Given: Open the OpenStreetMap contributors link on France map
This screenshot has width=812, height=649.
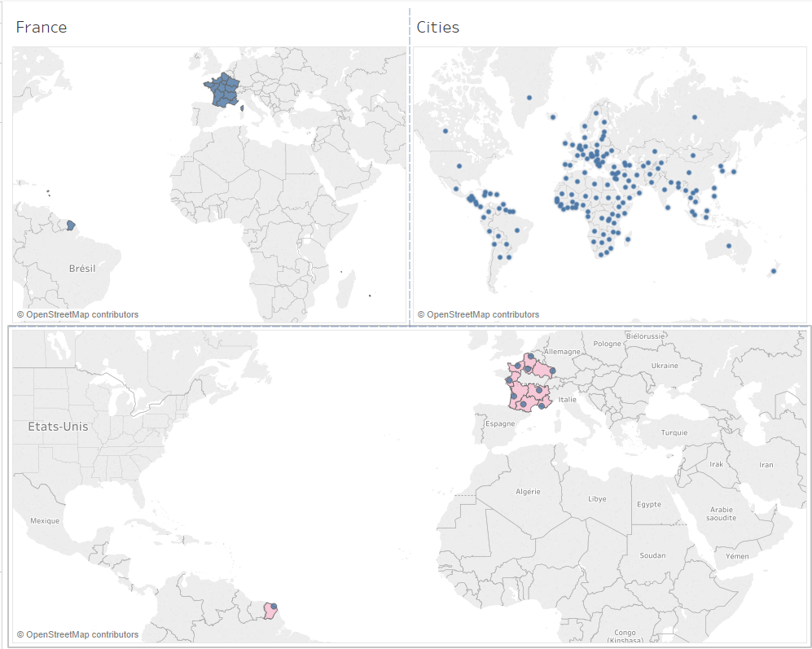Looking at the screenshot, I should click(79, 314).
